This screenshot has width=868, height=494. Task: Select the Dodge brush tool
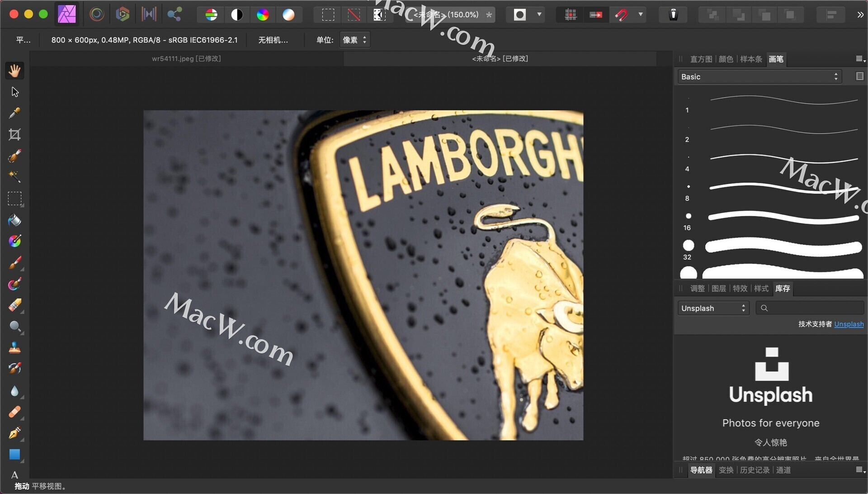coord(14,326)
